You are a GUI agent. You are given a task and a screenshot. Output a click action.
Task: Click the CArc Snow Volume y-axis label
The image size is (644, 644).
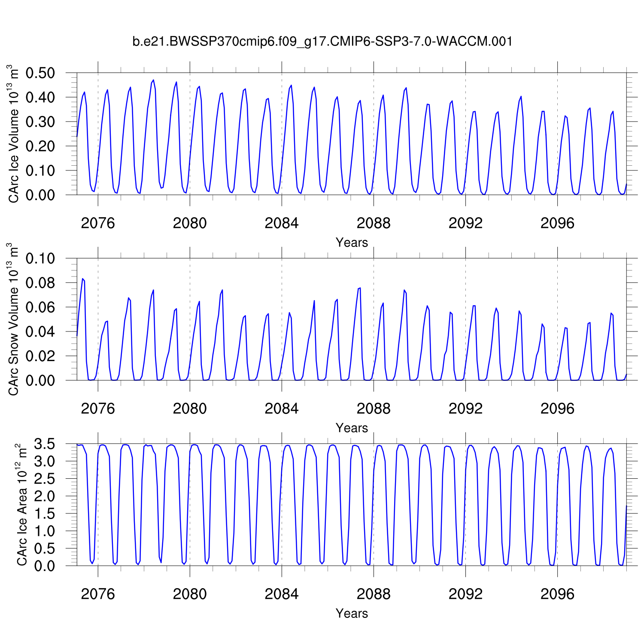pos(14,319)
